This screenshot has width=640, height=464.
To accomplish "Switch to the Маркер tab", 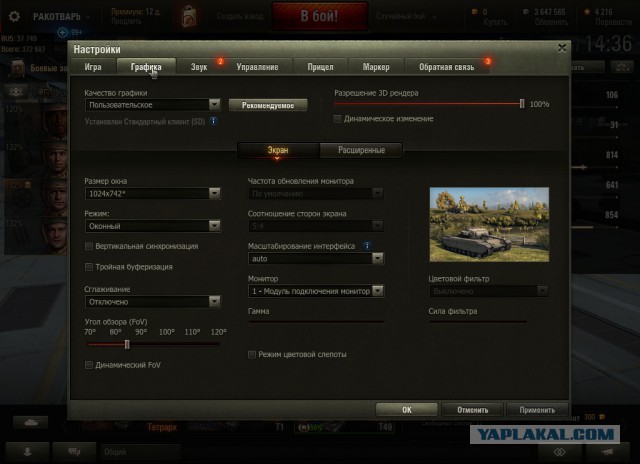I will (x=376, y=67).
